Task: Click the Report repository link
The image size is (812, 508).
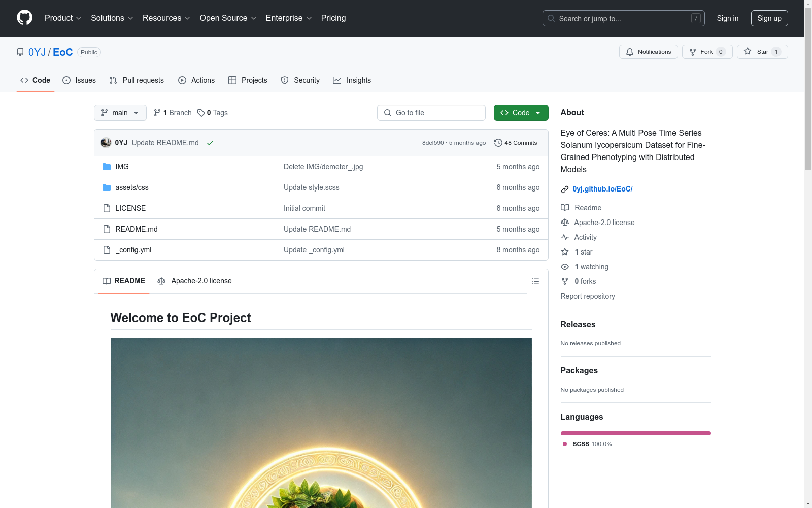Action: (588, 296)
